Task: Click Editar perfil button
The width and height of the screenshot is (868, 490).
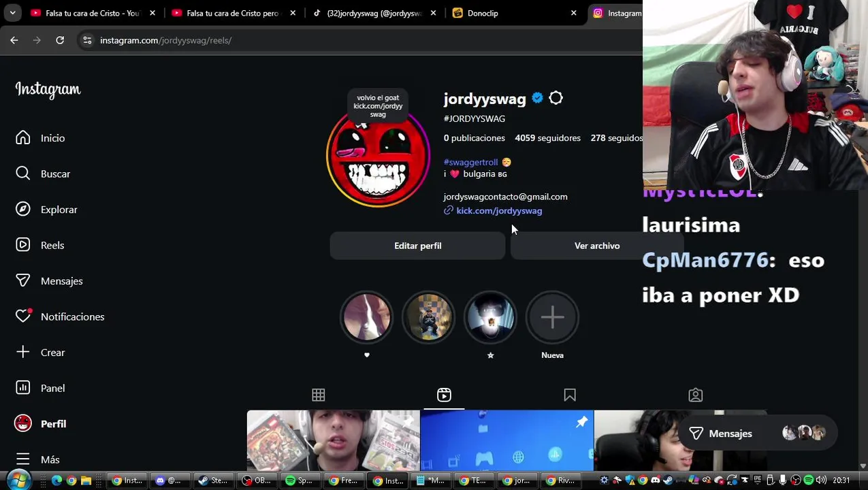Action: coord(417,246)
